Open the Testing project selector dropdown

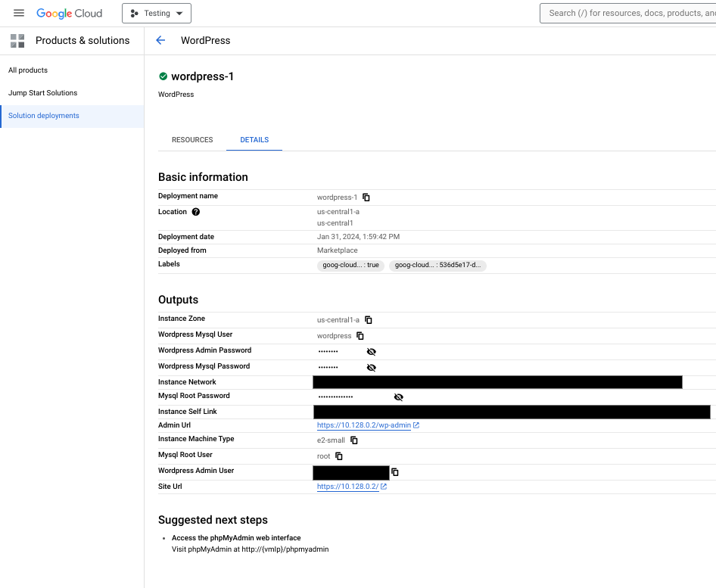click(x=157, y=13)
